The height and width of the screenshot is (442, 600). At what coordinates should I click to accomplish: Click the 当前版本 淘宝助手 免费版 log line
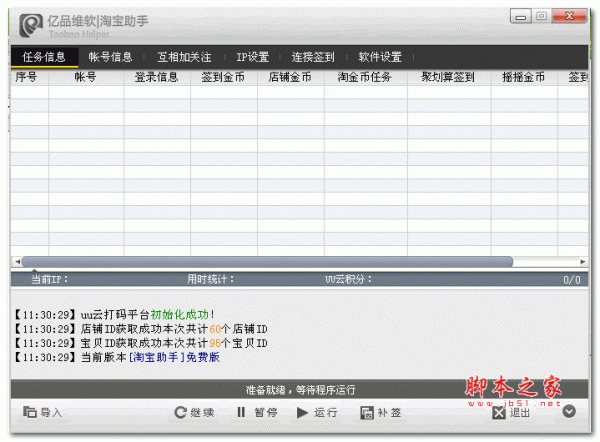(117, 357)
